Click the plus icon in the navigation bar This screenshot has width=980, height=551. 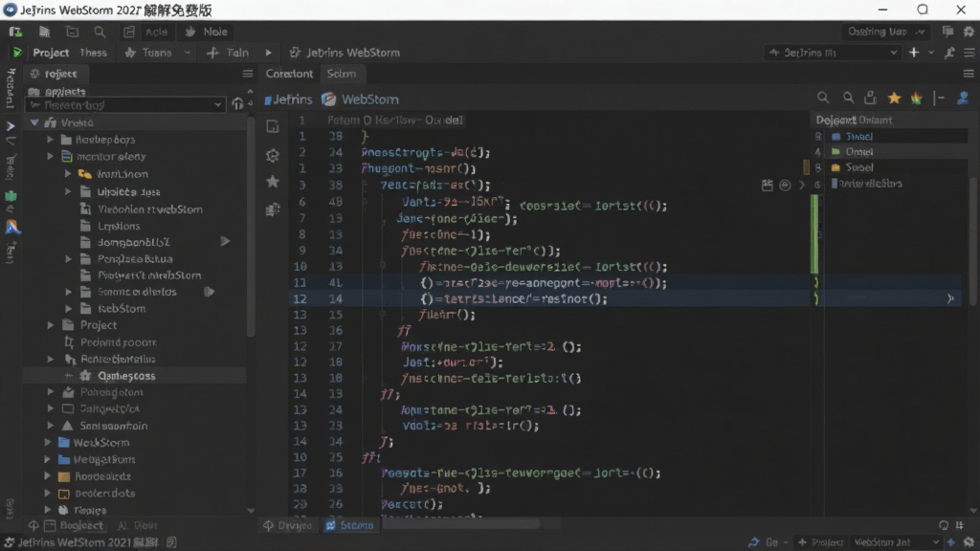tap(914, 53)
